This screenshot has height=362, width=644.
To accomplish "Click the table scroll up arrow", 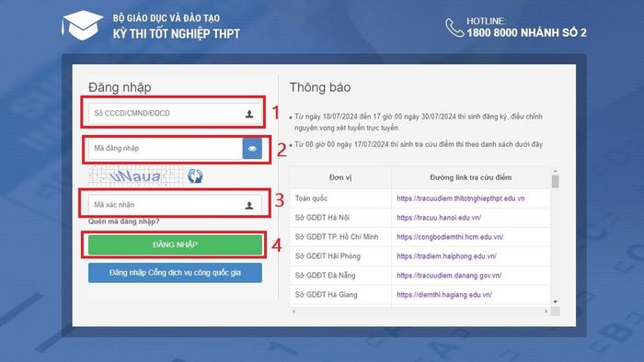I will point(556,171).
